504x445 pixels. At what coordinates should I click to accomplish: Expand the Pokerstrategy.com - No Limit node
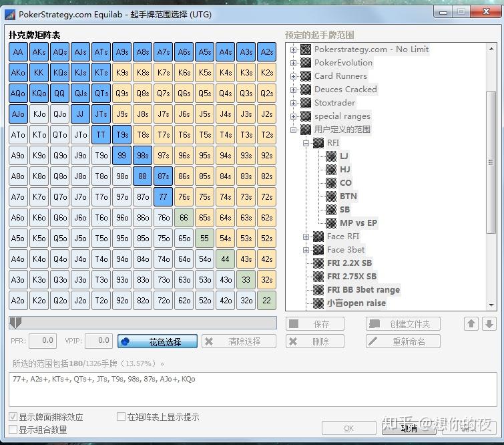[293, 49]
